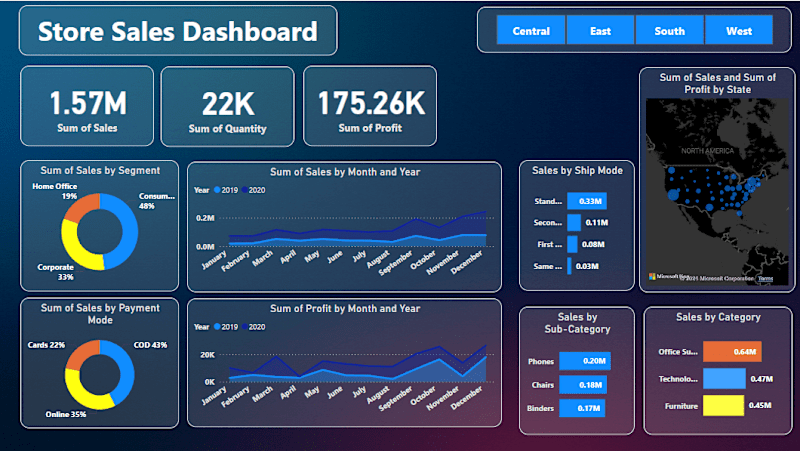Select the COD slice in Payment Mode donut

click(126, 370)
